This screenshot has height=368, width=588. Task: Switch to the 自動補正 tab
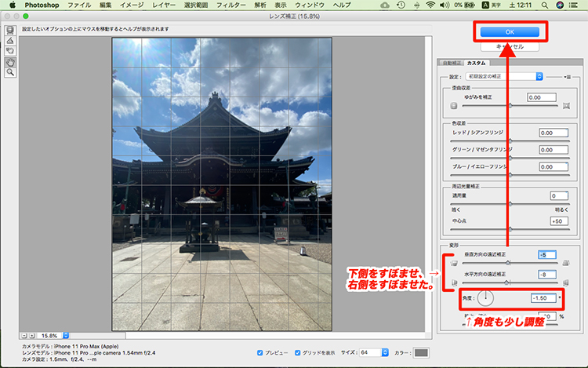(x=452, y=63)
